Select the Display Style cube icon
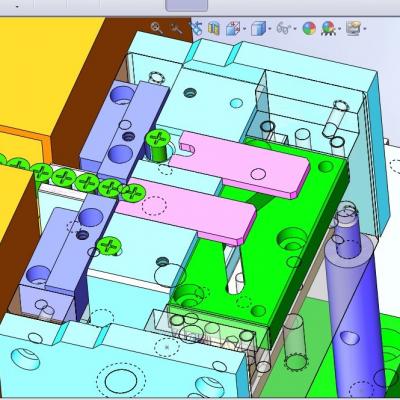 258,28
